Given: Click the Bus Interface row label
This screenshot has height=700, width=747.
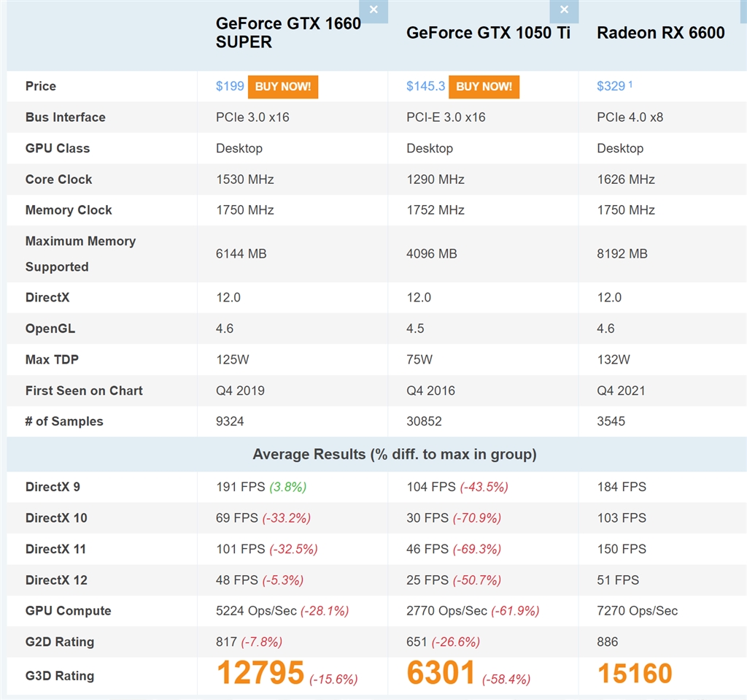Looking at the screenshot, I should (65, 118).
